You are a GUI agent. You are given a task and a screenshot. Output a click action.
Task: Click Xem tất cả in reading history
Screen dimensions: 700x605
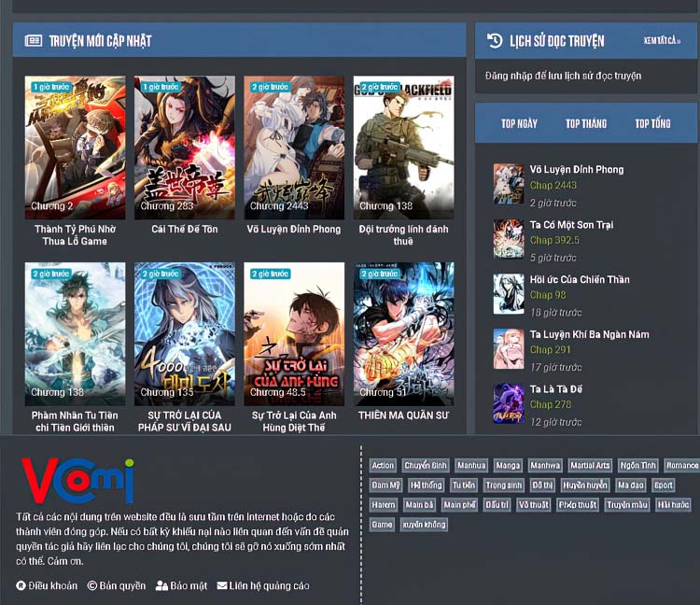tap(662, 41)
